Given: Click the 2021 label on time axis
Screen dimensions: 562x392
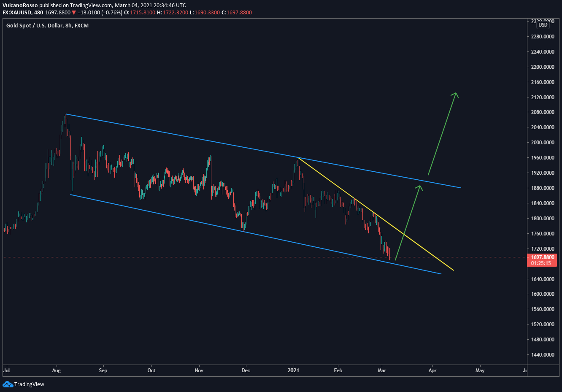Looking at the screenshot, I should click(x=293, y=370).
